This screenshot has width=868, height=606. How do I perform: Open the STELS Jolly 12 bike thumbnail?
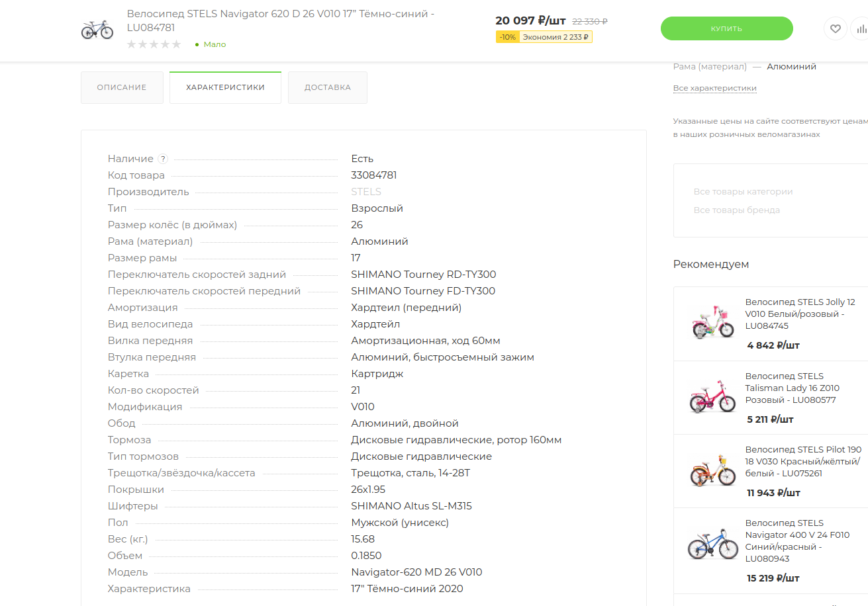(712, 324)
